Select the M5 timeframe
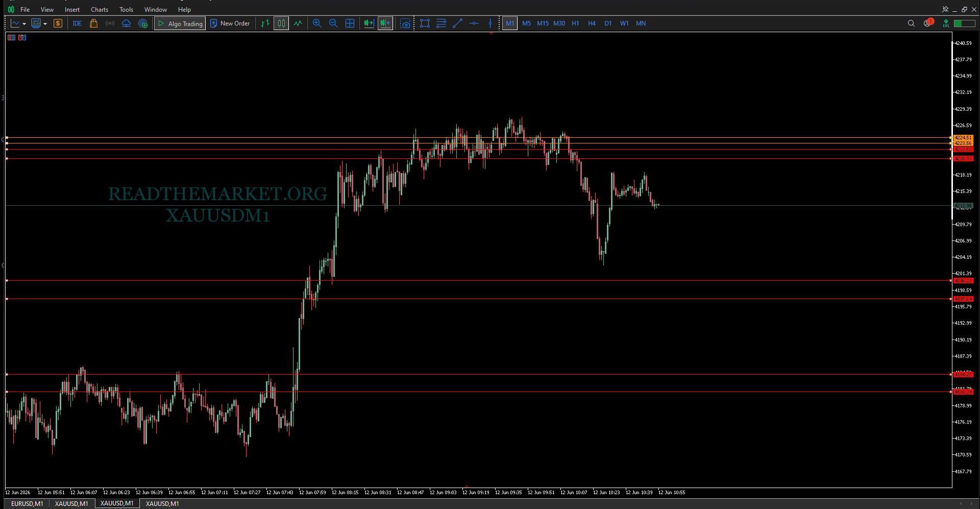This screenshot has height=509, width=980. coord(526,23)
